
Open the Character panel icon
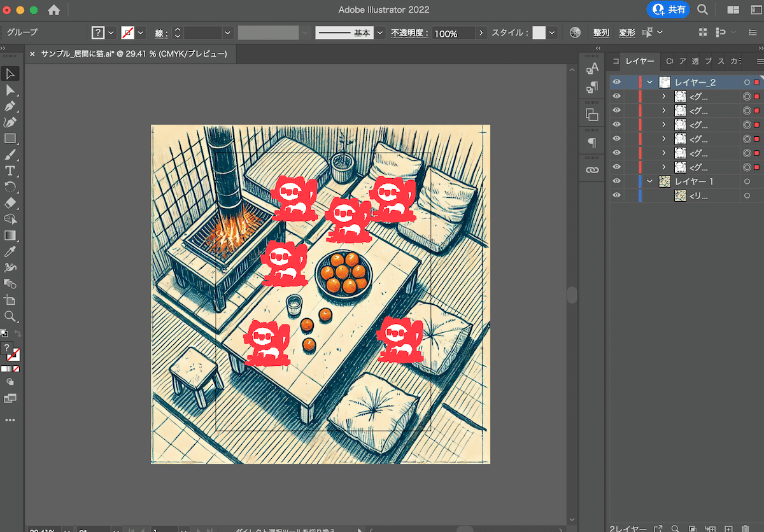(x=592, y=69)
